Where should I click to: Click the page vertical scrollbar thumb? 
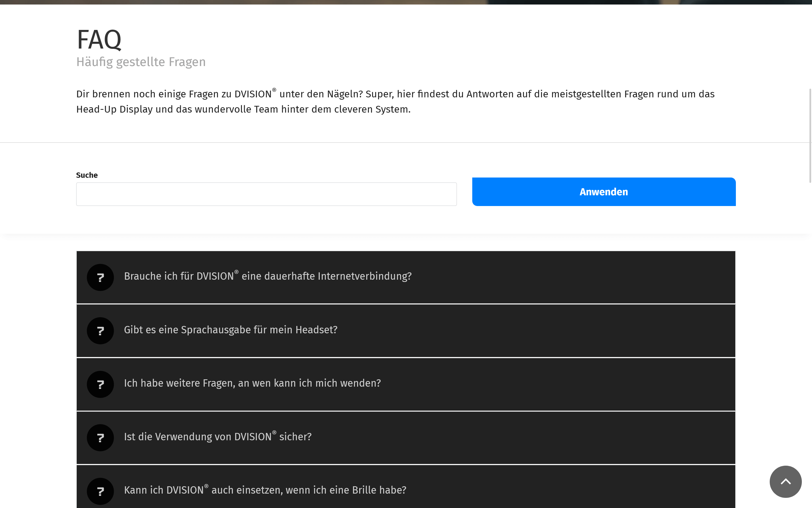pyautogui.click(x=810, y=136)
